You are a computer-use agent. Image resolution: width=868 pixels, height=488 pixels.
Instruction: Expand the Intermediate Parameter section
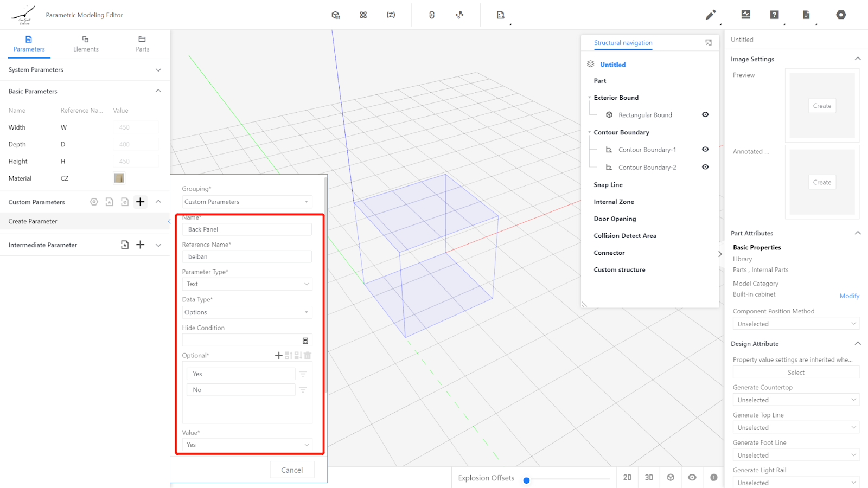click(x=158, y=245)
